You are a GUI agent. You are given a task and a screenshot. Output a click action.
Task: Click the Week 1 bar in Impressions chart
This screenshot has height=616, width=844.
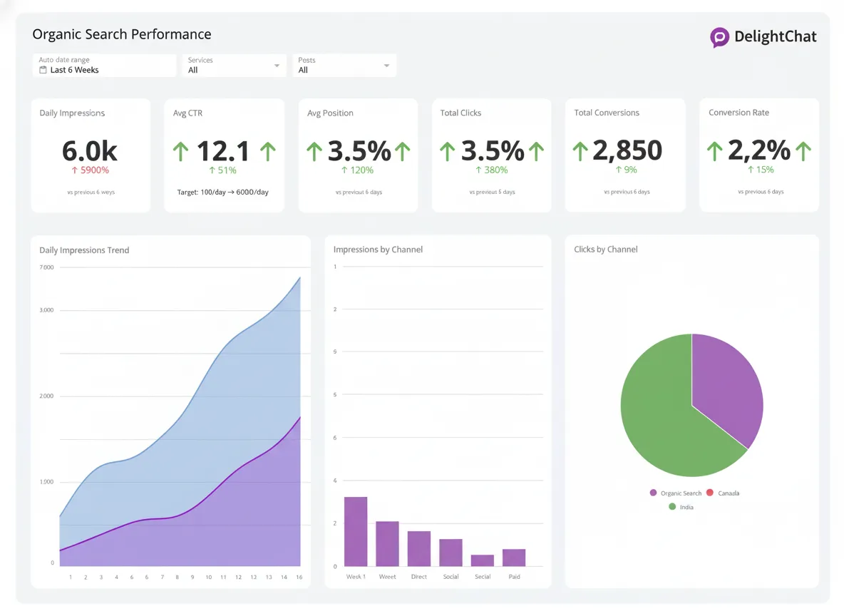[x=356, y=531]
